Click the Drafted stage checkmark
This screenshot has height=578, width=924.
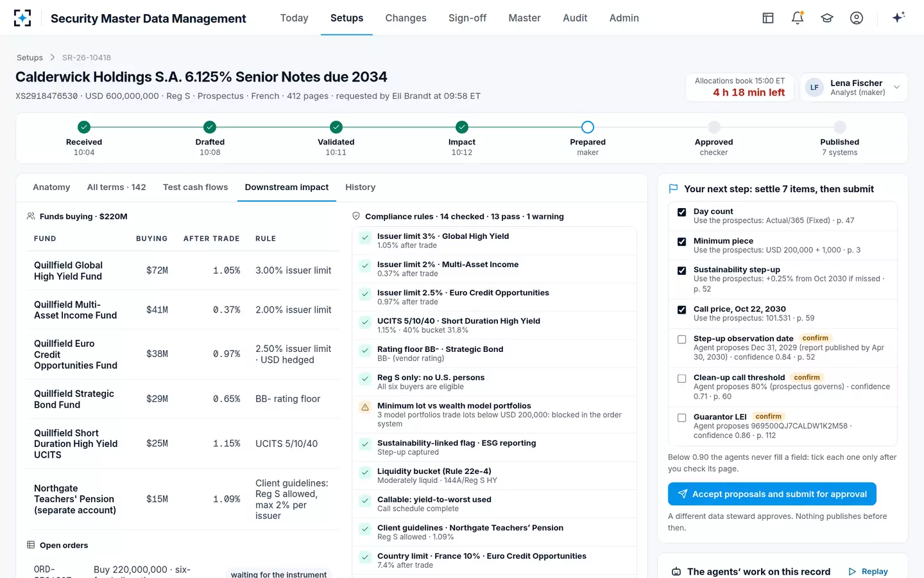[x=210, y=127]
